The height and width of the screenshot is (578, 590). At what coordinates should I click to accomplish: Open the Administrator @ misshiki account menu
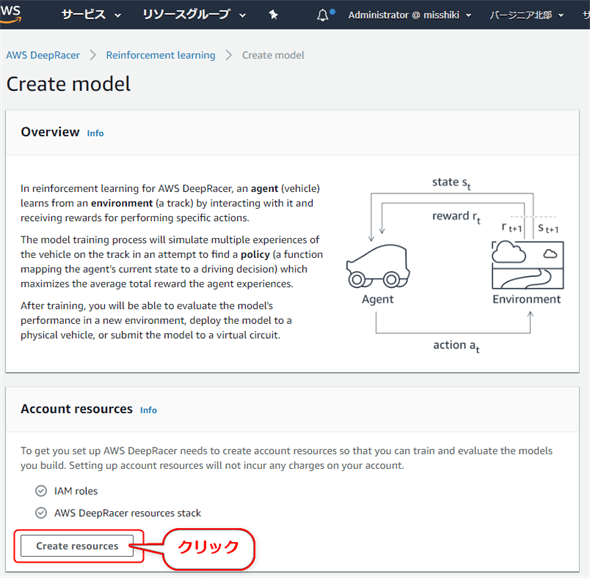(x=409, y=15)
